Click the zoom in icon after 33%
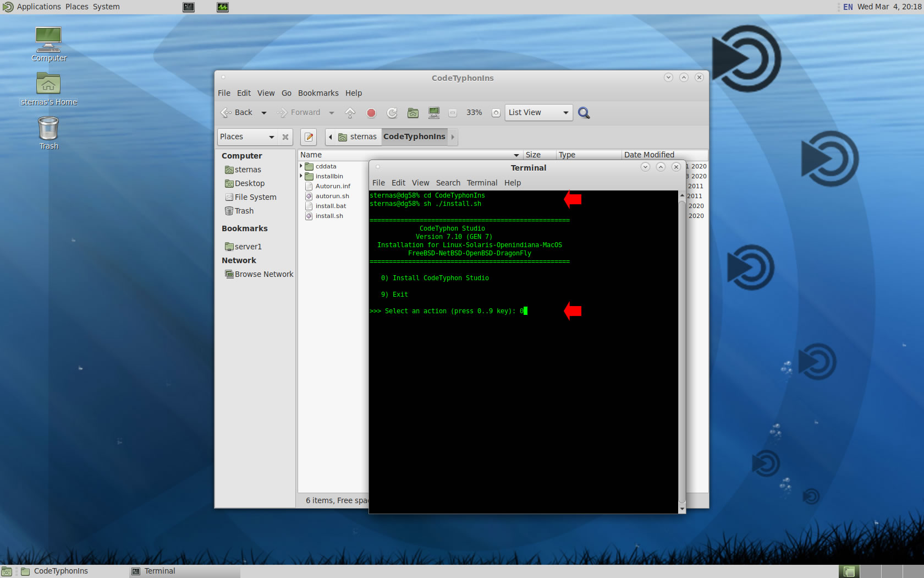This screenshot has height=578, width=924. coord(496,113)
